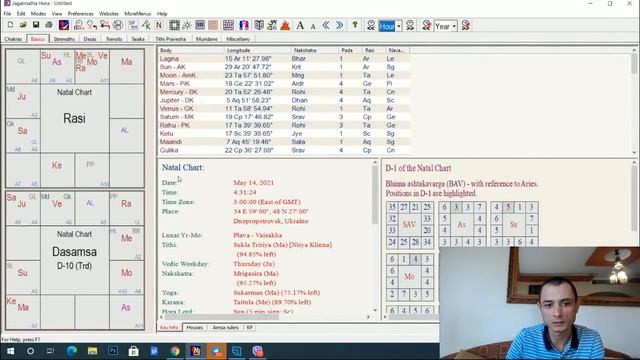The image size is (640, 360).
Task: Switch to the Tajaka tab
Action: pos(138,39)
